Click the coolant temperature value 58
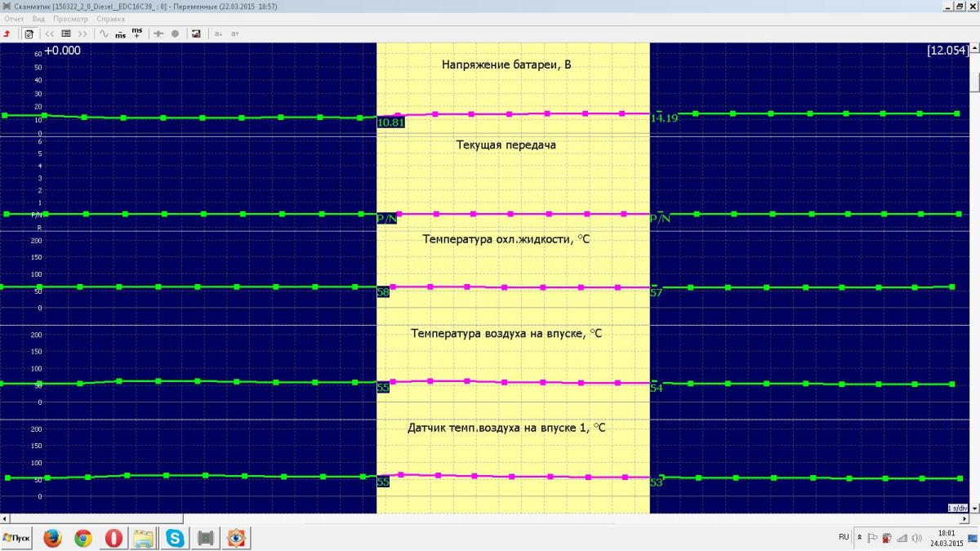 click(383, 291)
